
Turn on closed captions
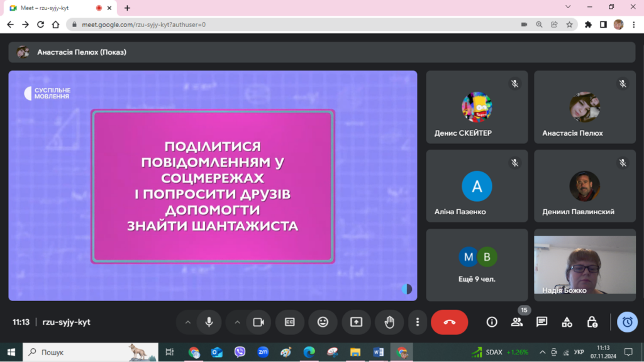pyautogui.click(x=290, y=322)
